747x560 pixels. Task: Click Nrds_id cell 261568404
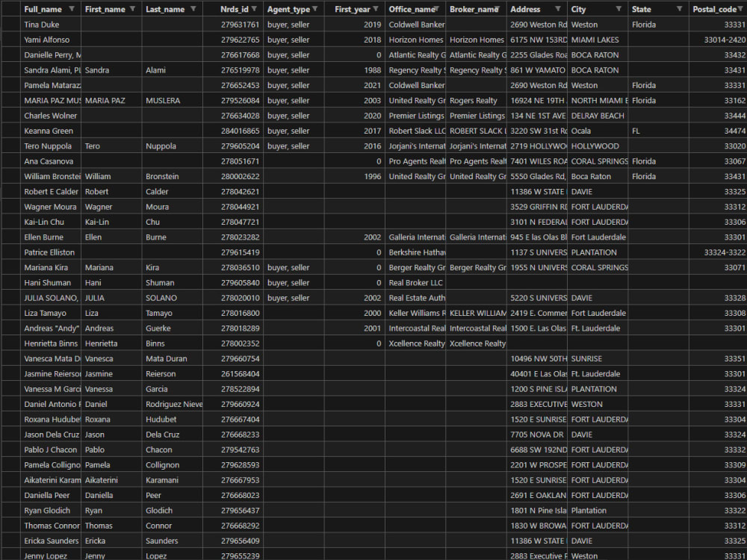pyautogui.click(x=233, y=374)
